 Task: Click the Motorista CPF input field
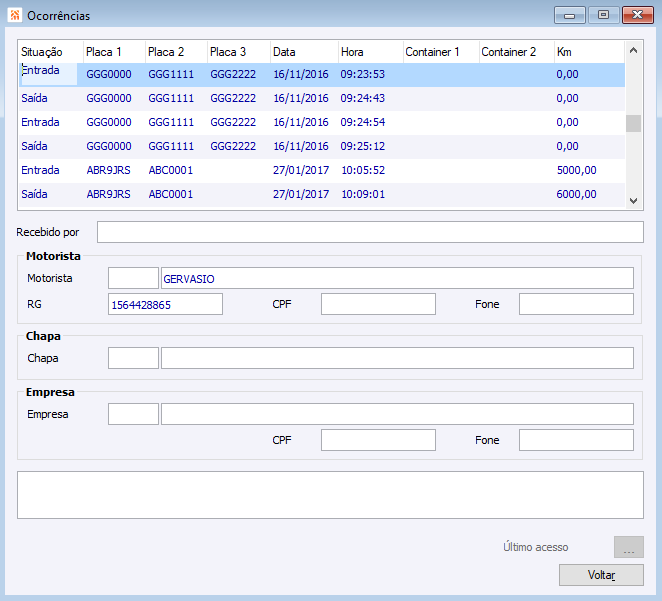tap(378, 304)
